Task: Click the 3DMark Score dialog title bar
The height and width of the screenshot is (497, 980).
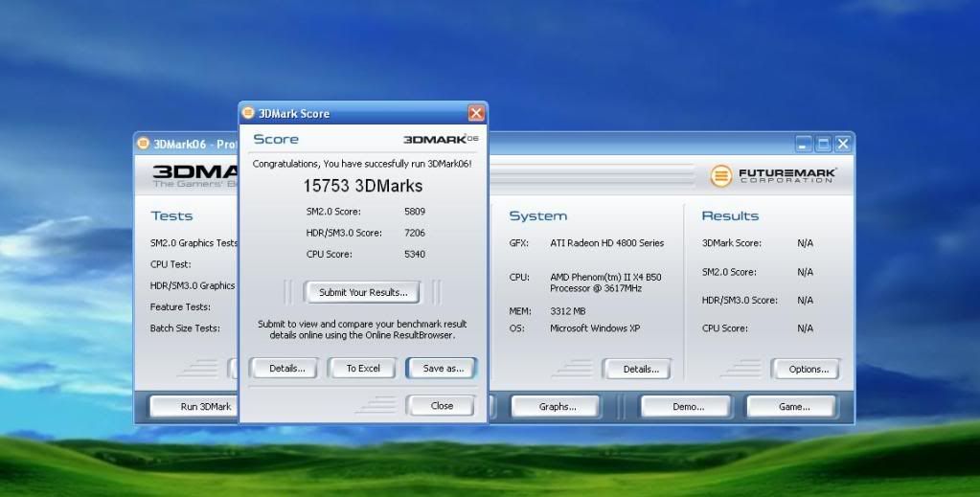Action: 362,113
